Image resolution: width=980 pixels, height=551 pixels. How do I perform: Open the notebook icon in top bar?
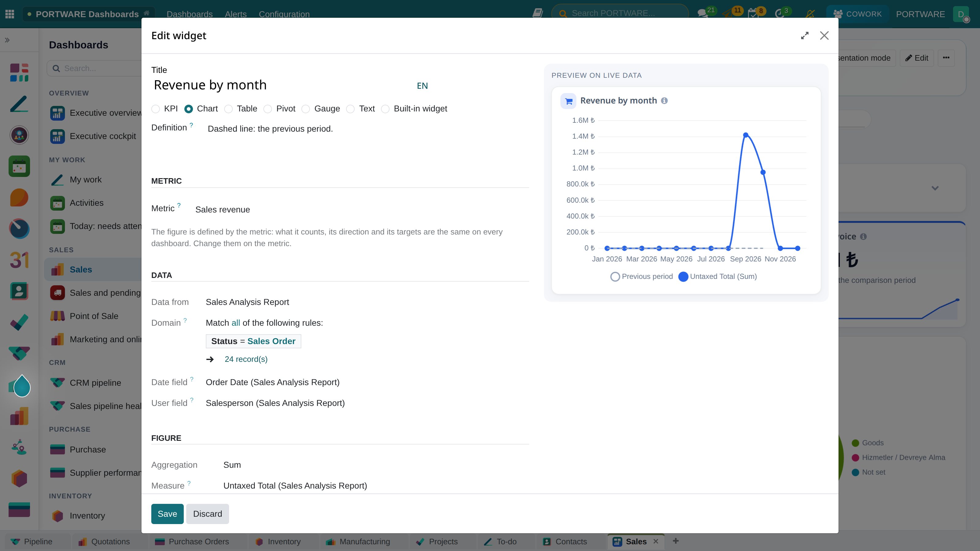tap(537, 13)
